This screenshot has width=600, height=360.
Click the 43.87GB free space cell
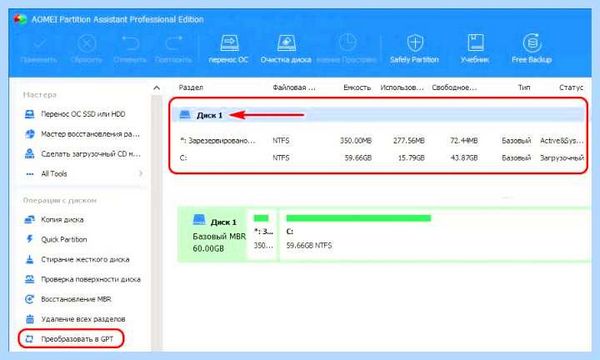[x=464, y=158]
